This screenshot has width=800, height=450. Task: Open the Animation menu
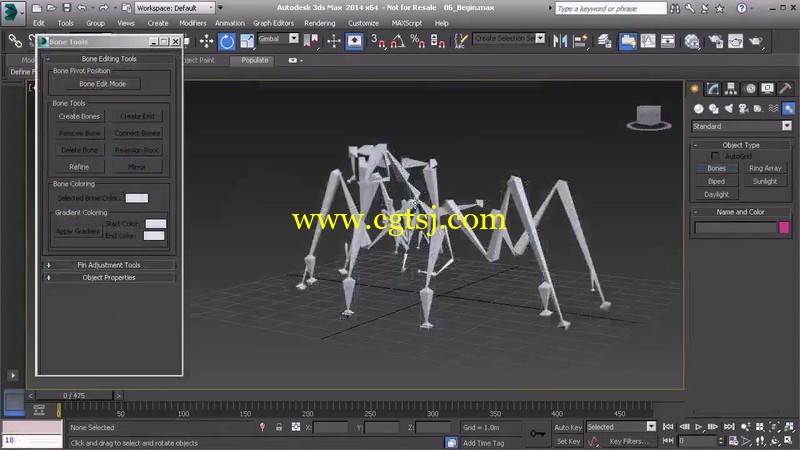(230, 23)
